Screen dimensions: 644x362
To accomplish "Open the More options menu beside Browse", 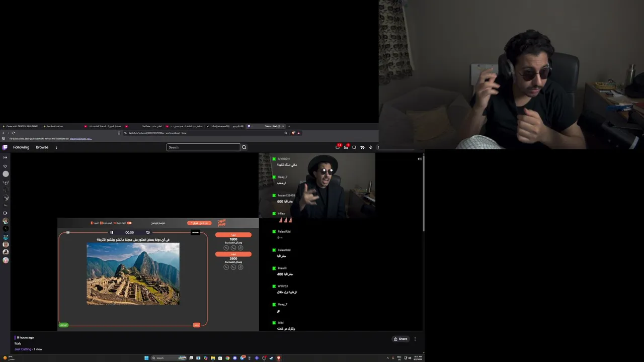I will click(56, 147).
